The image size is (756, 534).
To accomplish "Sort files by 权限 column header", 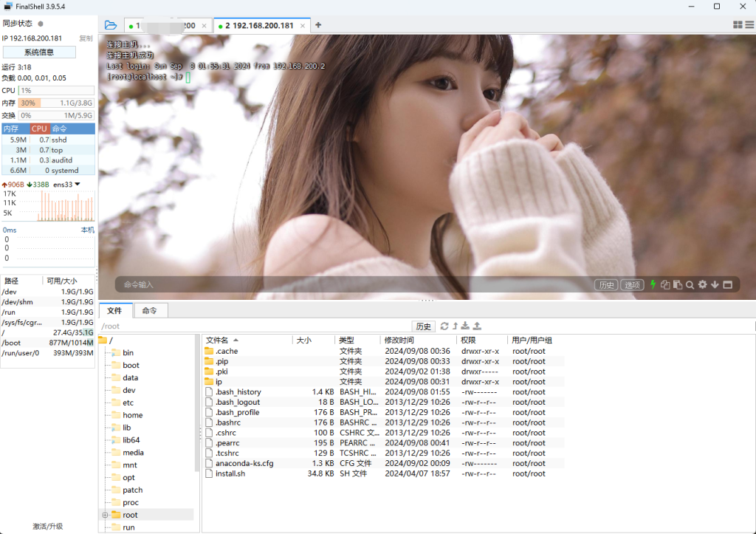I will [482, 340].
